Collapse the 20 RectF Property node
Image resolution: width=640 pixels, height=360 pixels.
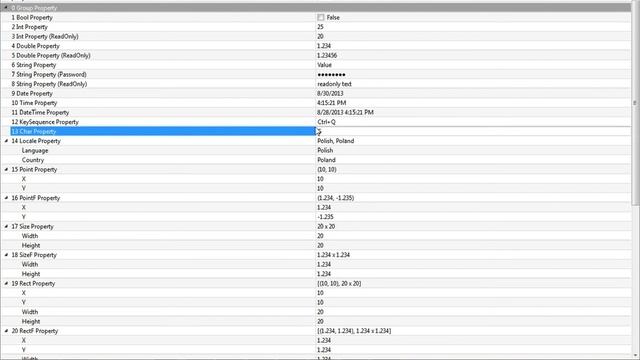6,331
